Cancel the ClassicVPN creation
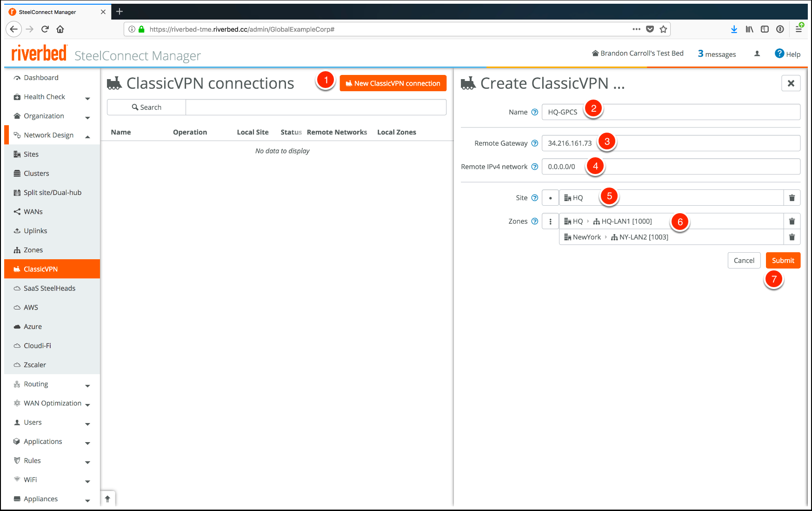The width and height of the screenshot is (812, 511). (744, 261)
